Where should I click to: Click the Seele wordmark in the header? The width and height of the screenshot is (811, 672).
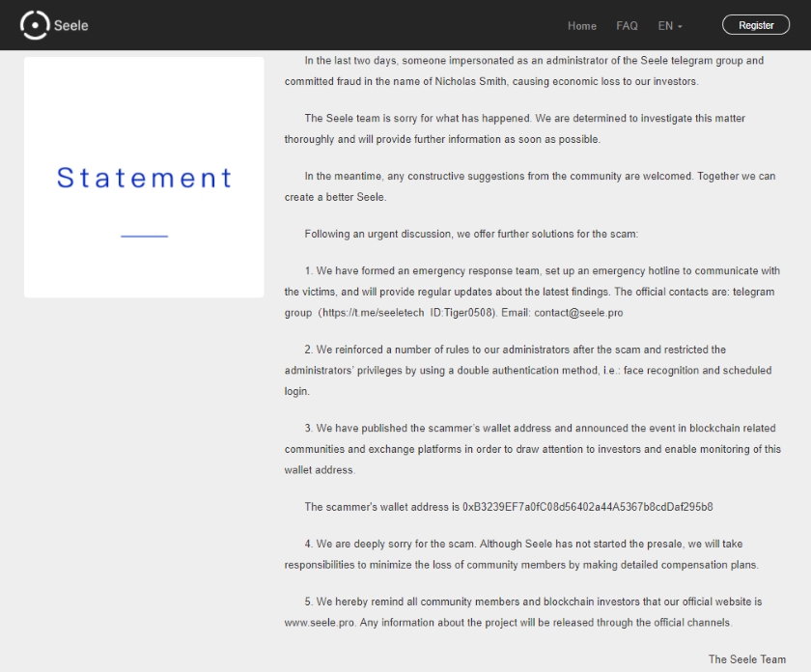(70, 25)
